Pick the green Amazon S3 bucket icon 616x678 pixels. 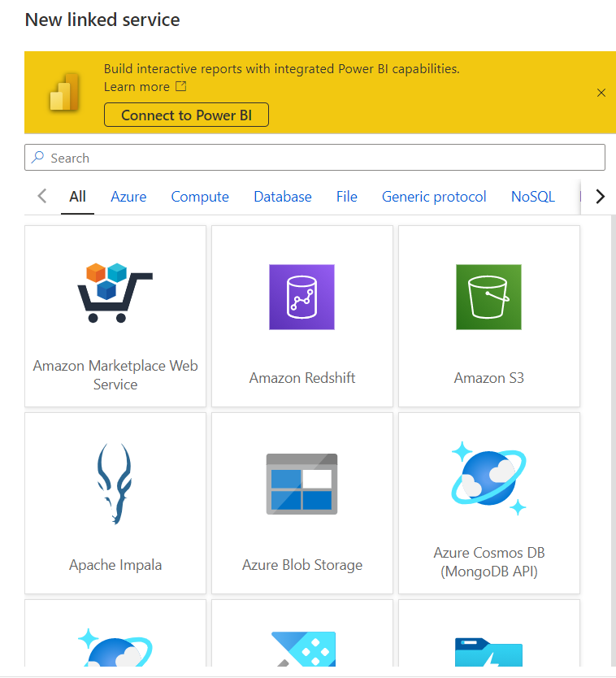[488, 297]
